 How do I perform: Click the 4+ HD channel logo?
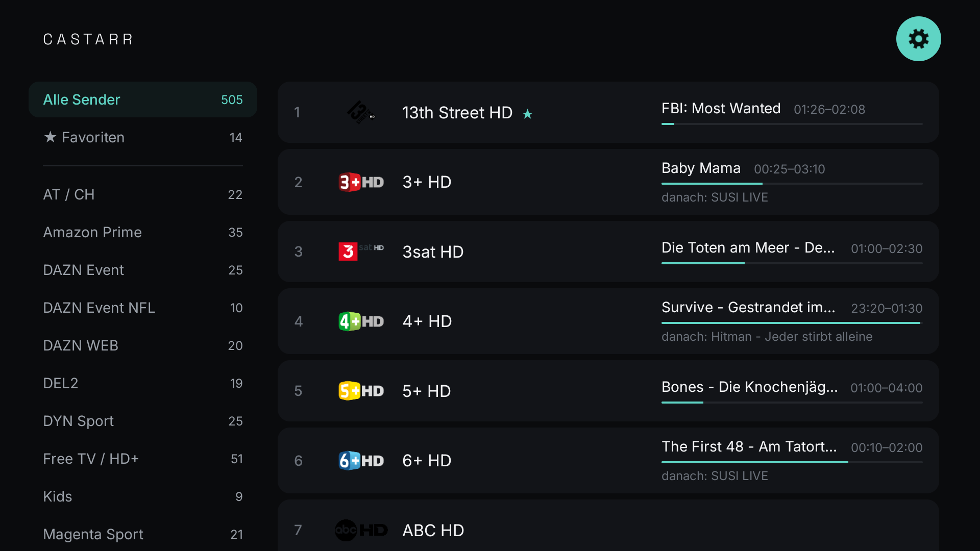(x=361, y=321)
